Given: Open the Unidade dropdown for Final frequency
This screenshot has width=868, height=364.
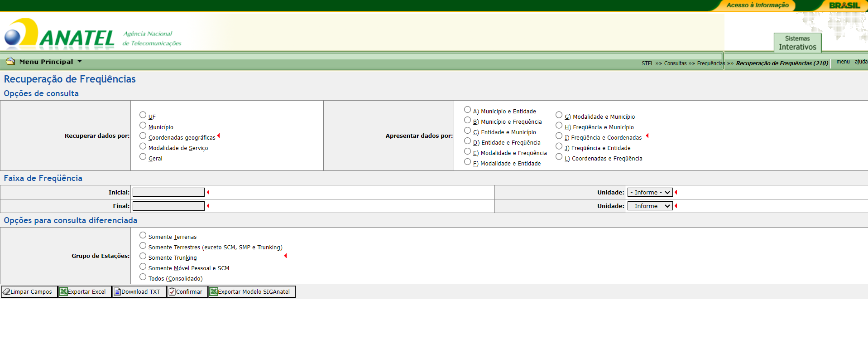Looking at the screenshot, I should [650, 206].
